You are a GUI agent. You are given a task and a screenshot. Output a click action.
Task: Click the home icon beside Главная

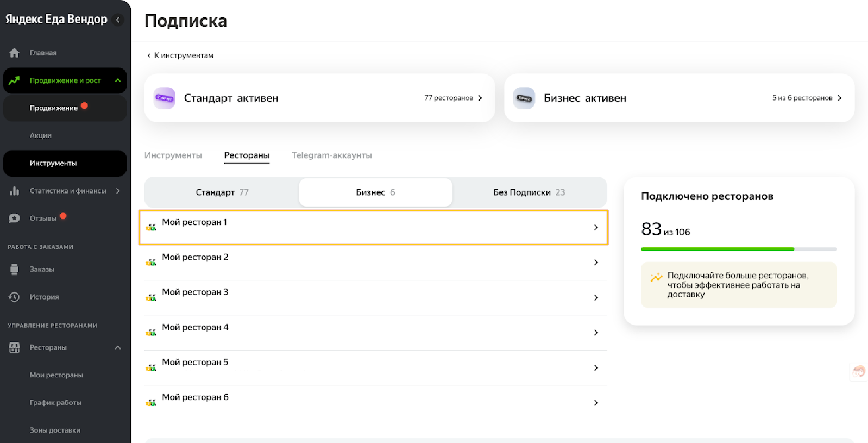[x=15, y=53]
